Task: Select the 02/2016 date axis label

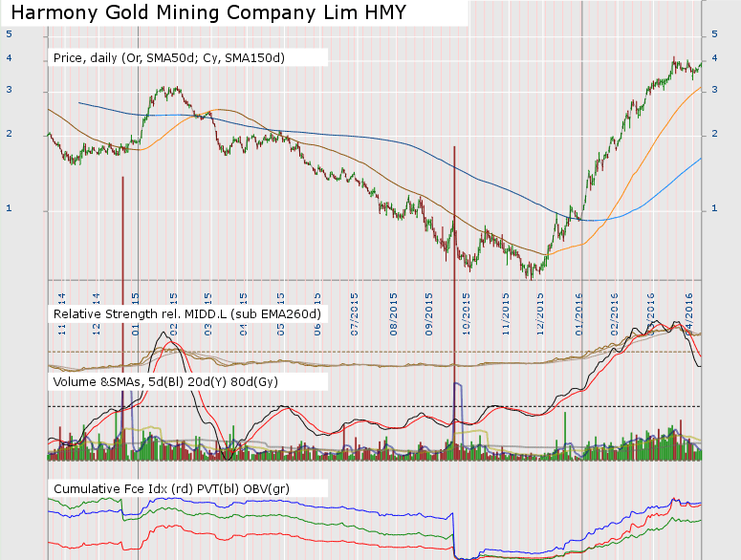Action: (x=615, y=314)
